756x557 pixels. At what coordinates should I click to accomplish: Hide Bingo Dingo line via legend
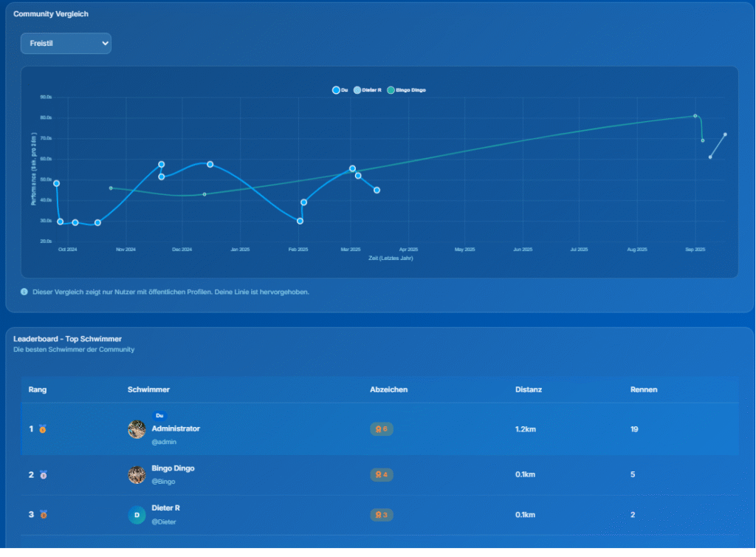point(406,90)
